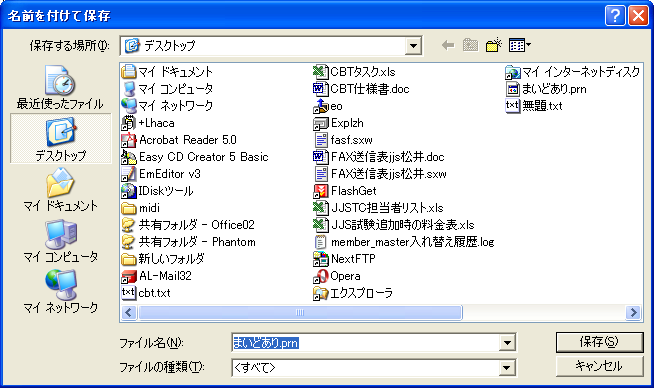Select the IDiskツール shortcut icon
The height and width of the screenshot is (388, 654).
click(x=129, y=191)
